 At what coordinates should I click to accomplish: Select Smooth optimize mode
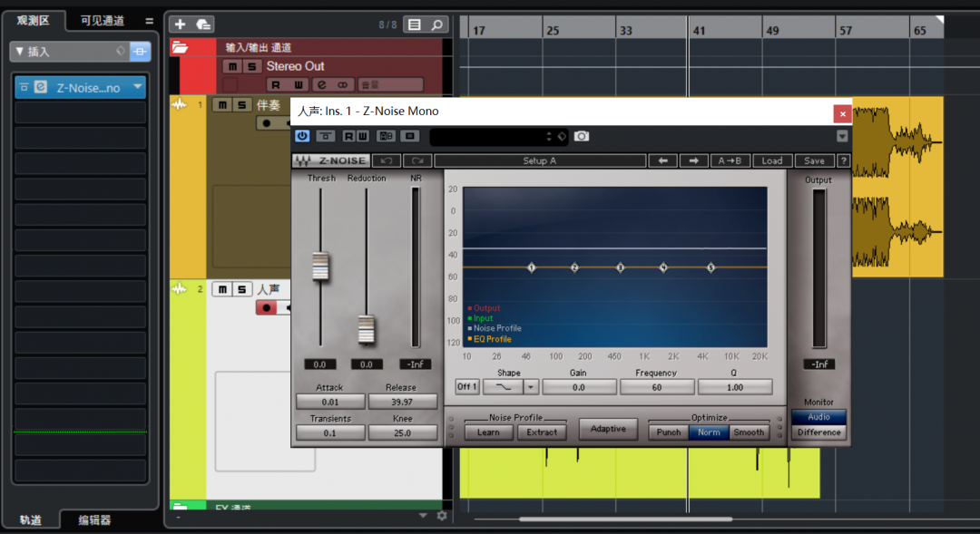pos(749,432)
